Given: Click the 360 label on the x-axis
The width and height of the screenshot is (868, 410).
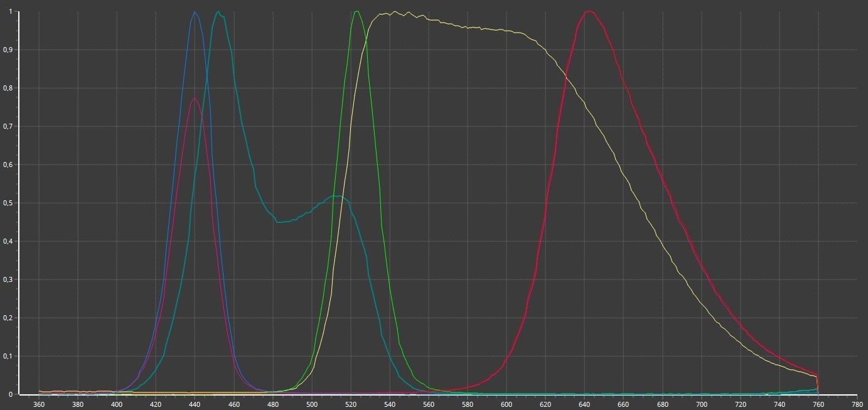Looking at the screenshot, I should (39, 404).
